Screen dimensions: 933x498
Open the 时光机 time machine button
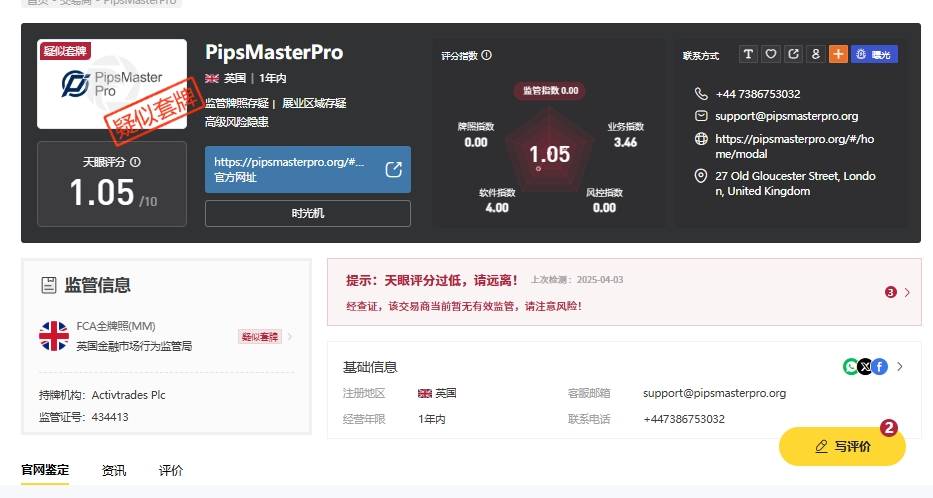point(308,213)
